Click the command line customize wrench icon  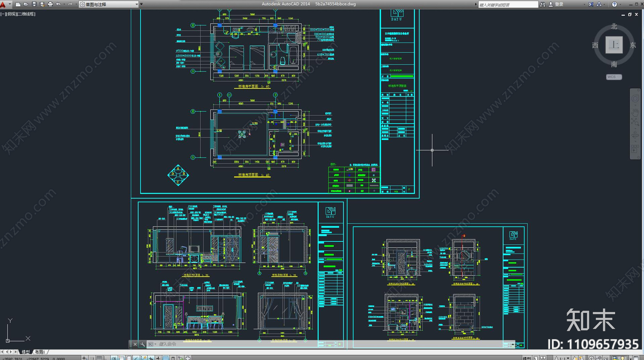point(142,344)
